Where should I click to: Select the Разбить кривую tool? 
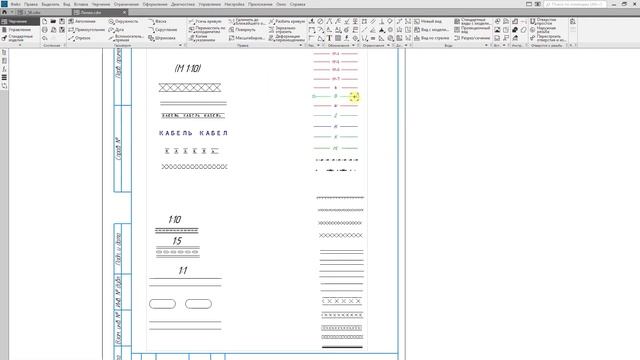tap(287, 21)
